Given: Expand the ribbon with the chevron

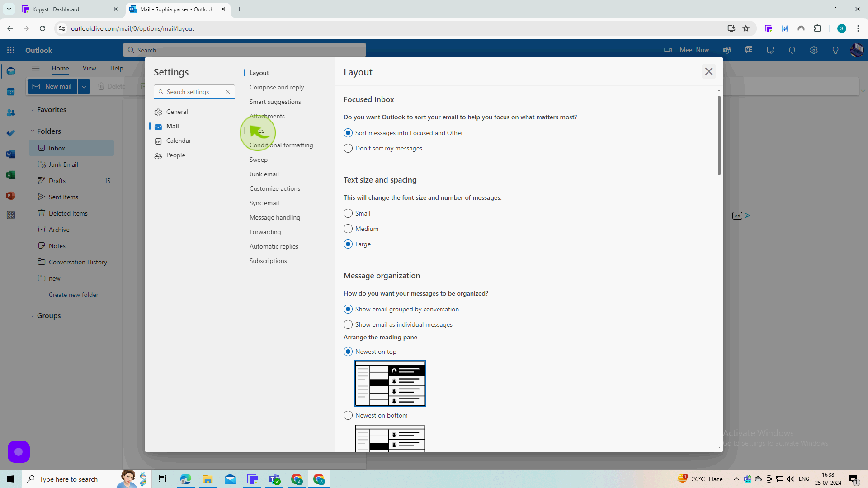Looking at the screenshot, I should tap(863, 90).
